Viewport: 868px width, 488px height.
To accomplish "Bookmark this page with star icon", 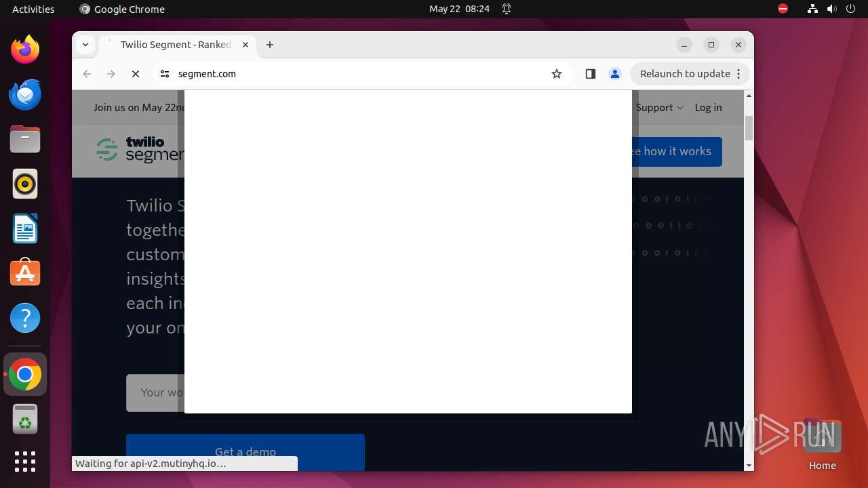I will 557,74.
